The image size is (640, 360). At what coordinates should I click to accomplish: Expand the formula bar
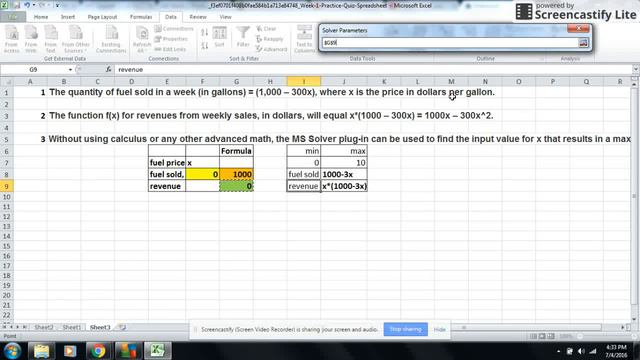[x=636, y=70]
